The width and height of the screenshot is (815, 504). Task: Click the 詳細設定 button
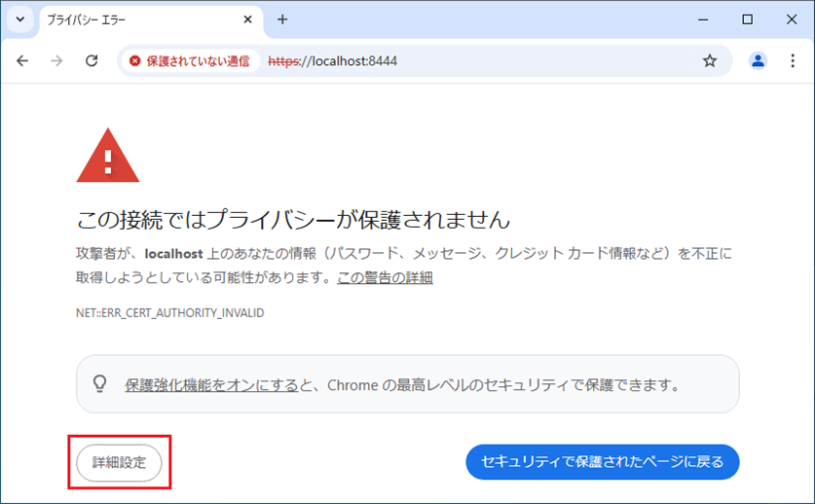(119, 462)
